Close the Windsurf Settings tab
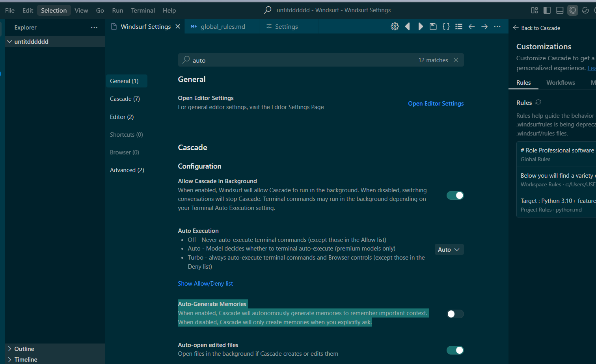The width and height of the screenshot is (596, 364). coord(178,26)
